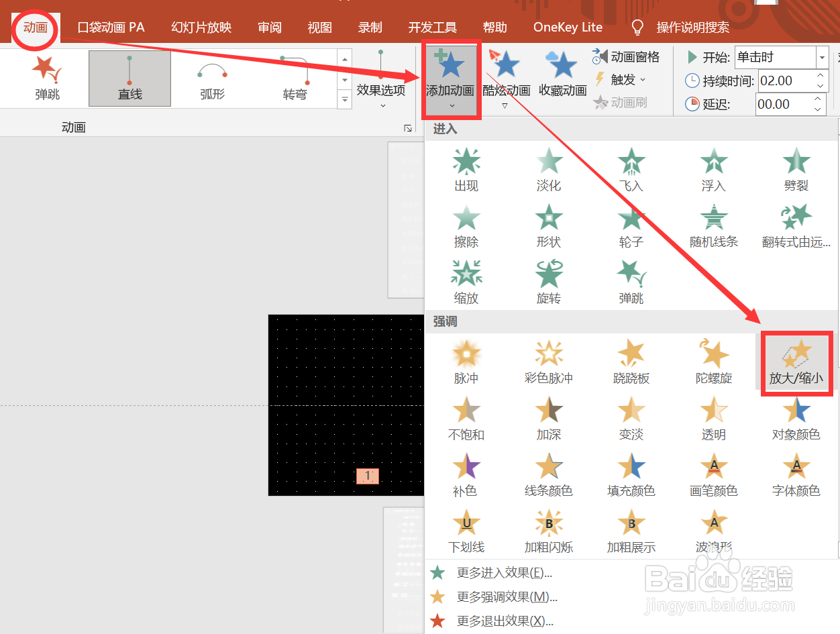Open the 录制 tab
The width and height of the screenshot is (840, 634).
(370, 28)
